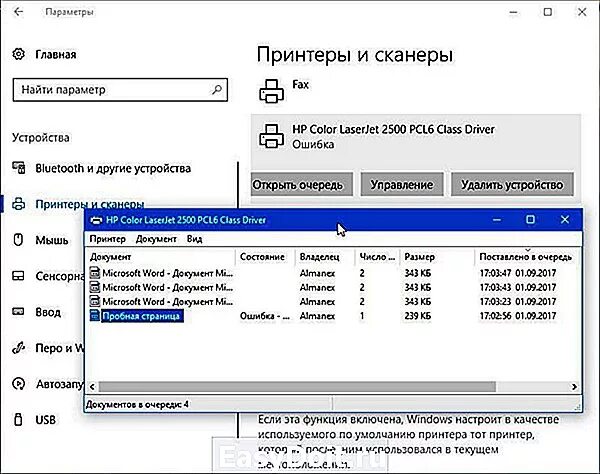
Task: Click 17:02:56 01.09.2017 timestamp cell
Action: (x=518, y=316)
